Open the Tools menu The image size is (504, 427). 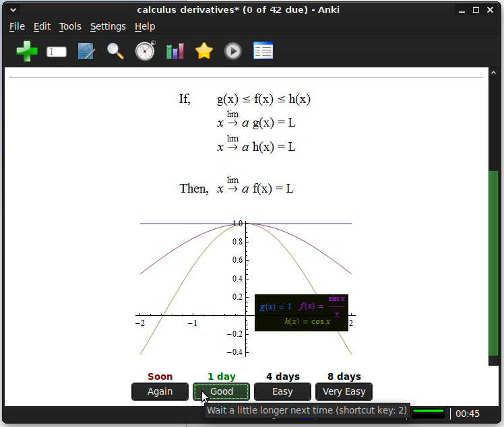click(70, 26)
